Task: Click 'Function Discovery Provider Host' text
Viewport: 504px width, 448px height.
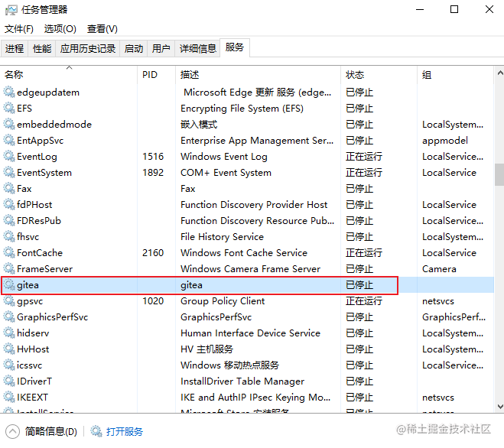Action: [254, 205]
